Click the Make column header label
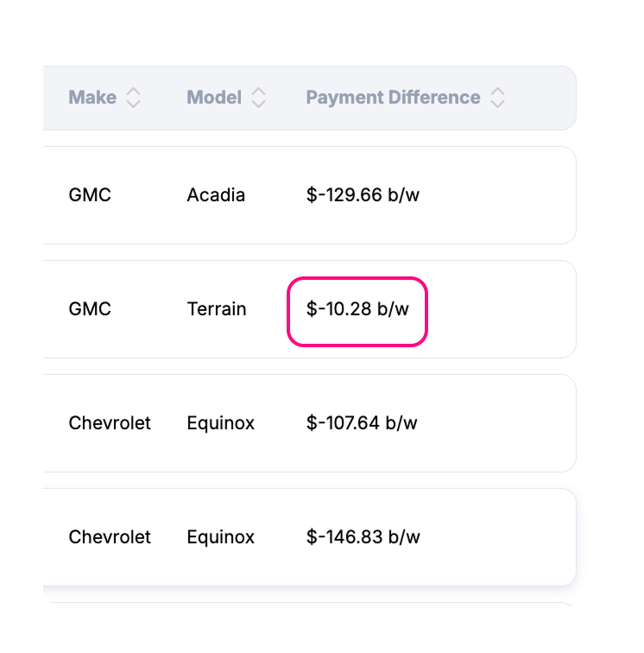Image resolution: width=644 pixels, height=653 pixels. click(x=92, y=98)
